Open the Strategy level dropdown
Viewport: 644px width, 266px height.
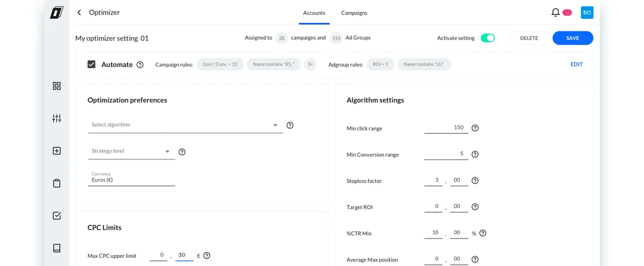pos(131,152)
